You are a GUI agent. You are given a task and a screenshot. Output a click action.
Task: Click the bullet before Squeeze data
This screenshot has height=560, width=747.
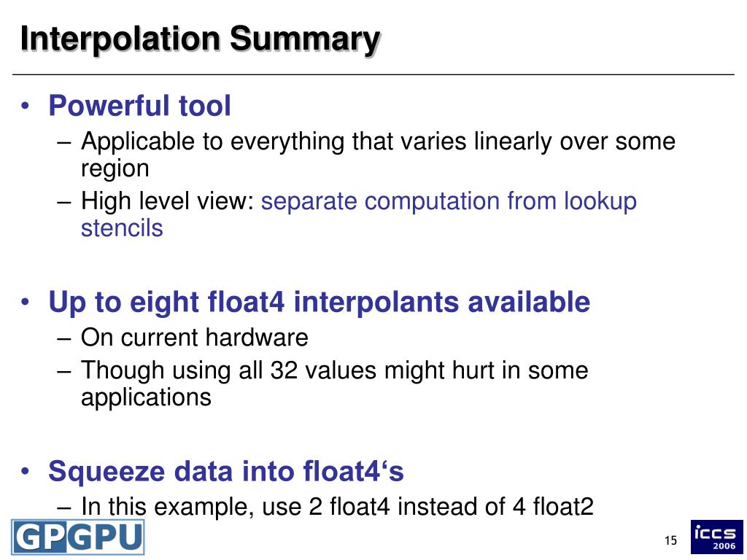click(26, 471)
